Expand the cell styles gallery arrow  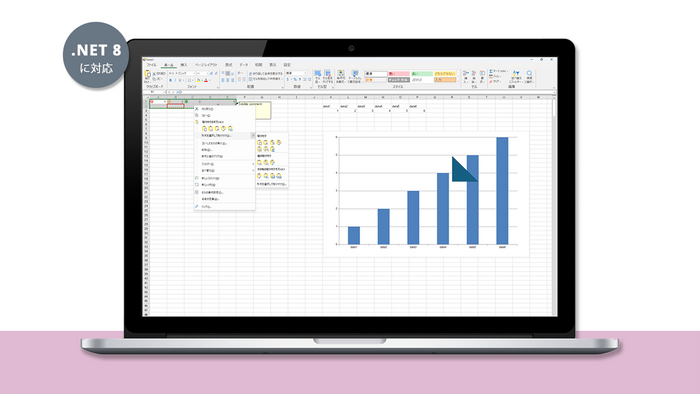coord(458,82)
